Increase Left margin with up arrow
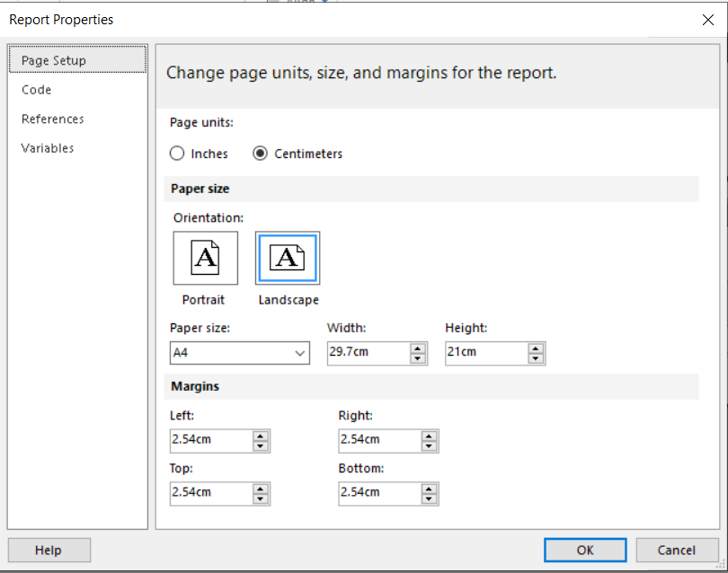The height and width of the screenshot is (573, 728). [261, 436]
